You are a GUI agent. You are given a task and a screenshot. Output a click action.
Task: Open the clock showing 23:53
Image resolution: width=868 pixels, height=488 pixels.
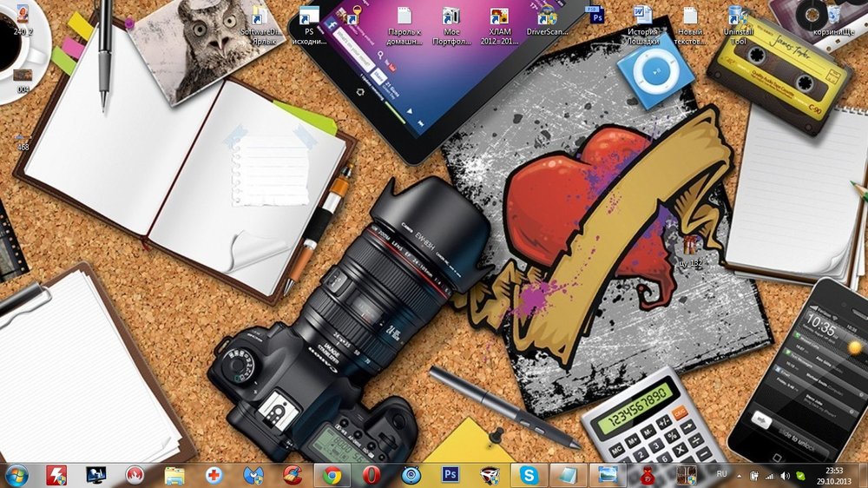833,475
